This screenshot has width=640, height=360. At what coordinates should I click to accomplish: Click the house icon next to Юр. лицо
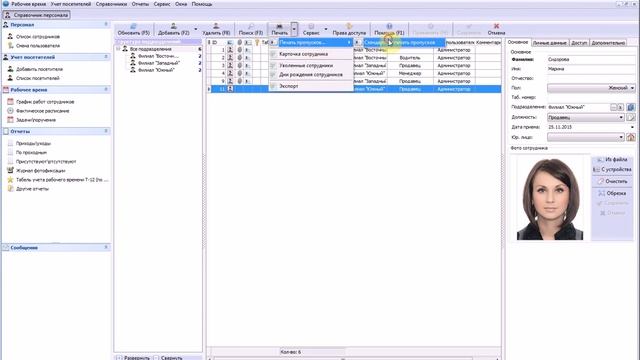coord(631,137)
